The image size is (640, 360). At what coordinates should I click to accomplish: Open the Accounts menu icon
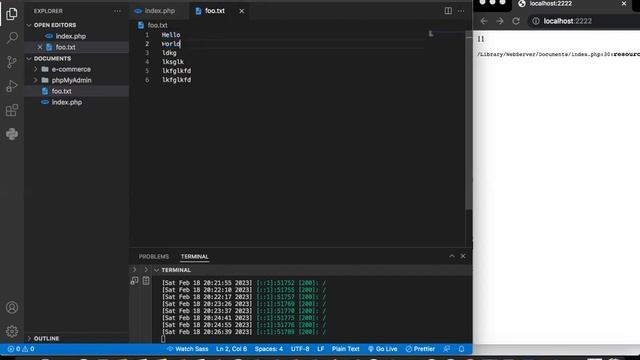coord(12,307)
